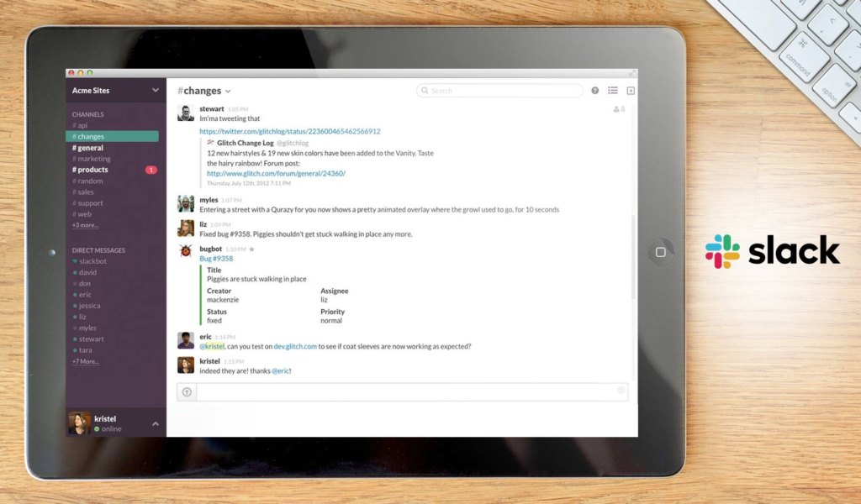Switch to the #general channel
This screenshot has height=504, width=861.
(x=90, y=148)
